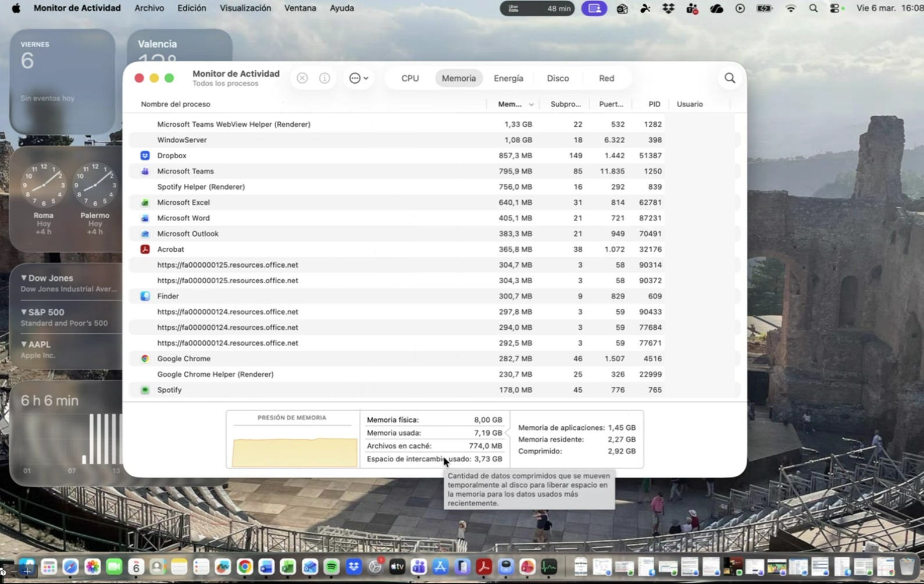Open the Visualización menu
Viewport: 924px width, 584px height.
click(245, 8)
